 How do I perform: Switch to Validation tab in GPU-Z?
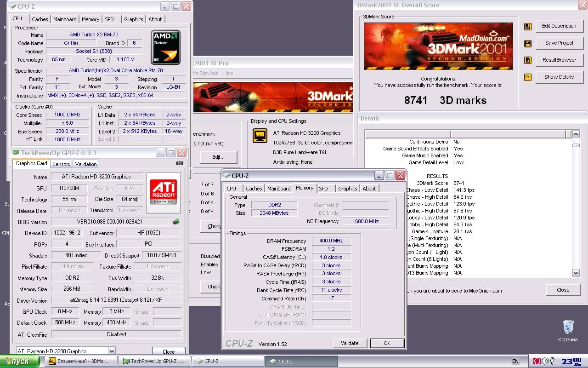coord(86,164)
